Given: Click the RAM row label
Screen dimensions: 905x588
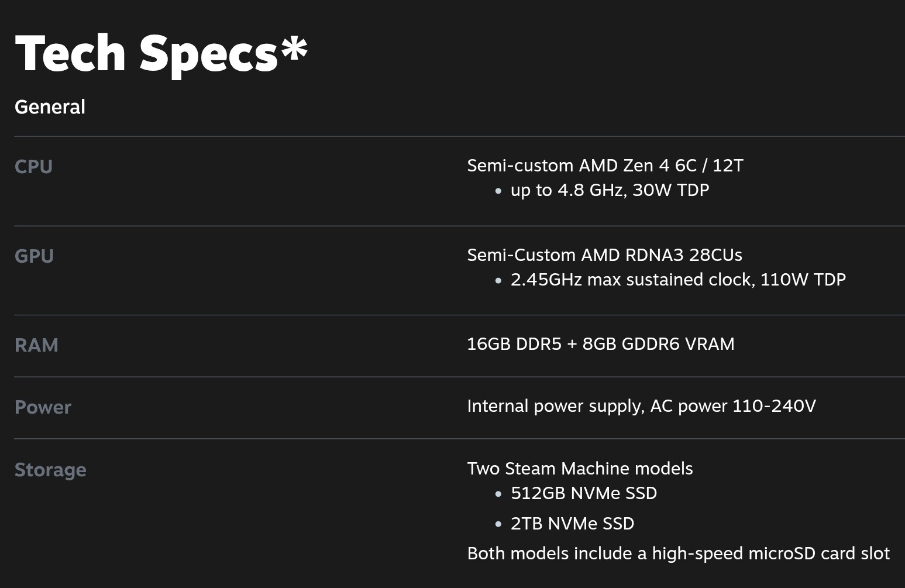Looking at the screenshot, I should tap(36, 345).
